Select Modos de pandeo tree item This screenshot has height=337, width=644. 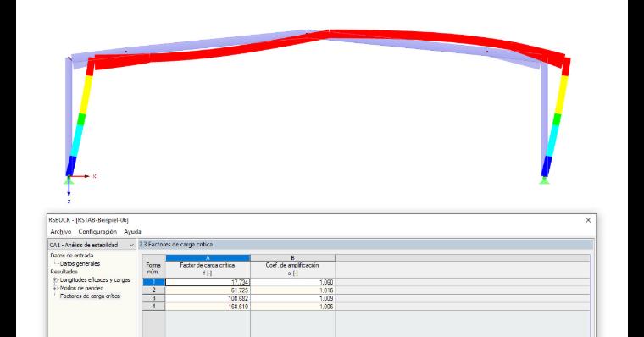point(81,288)
